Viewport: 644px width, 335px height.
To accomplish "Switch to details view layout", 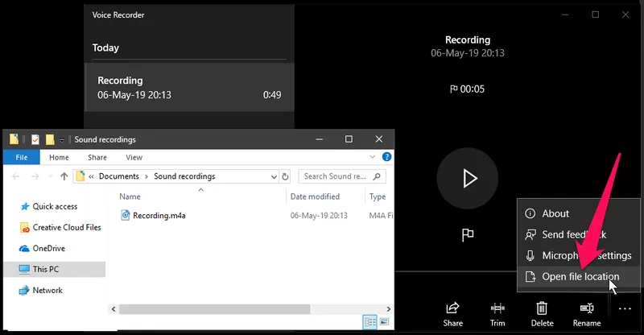I will point(370,322).
